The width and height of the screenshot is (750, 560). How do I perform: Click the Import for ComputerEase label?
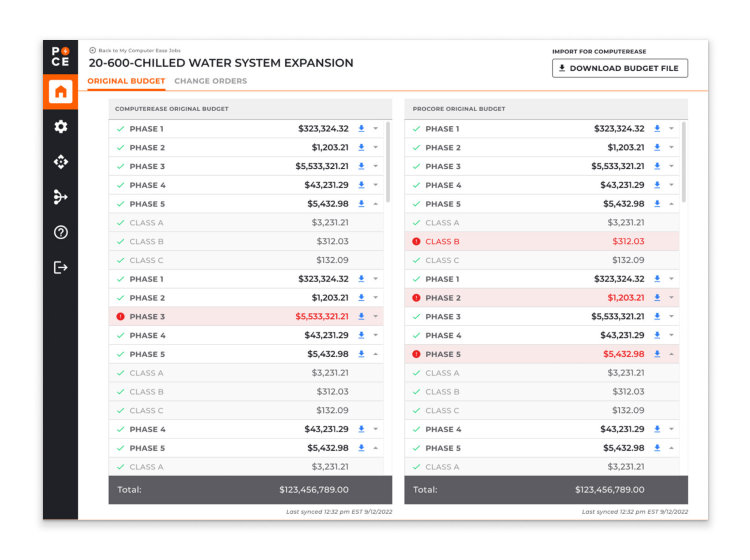click(x=599, y=52)
